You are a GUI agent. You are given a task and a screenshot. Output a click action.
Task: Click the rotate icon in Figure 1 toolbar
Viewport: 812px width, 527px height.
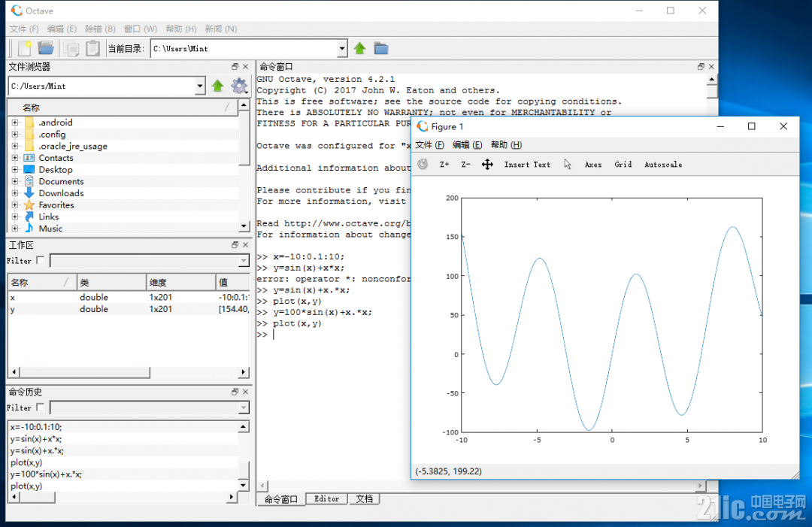click(x=423, y=164)
